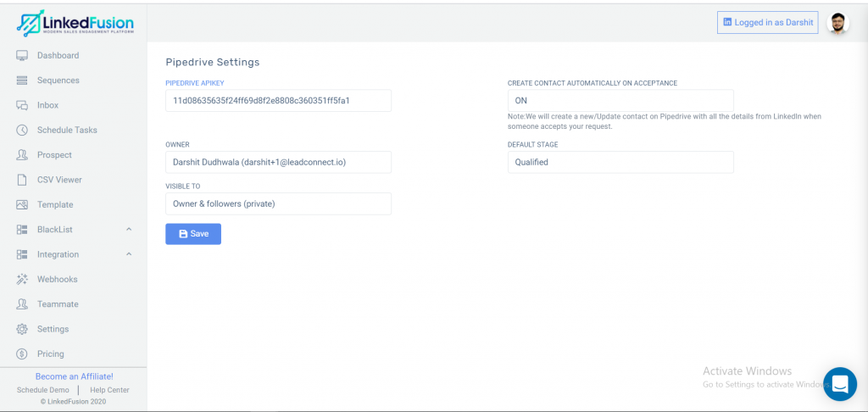
Task: Click the Pricing dollar icon
Action: coord(22,354)
